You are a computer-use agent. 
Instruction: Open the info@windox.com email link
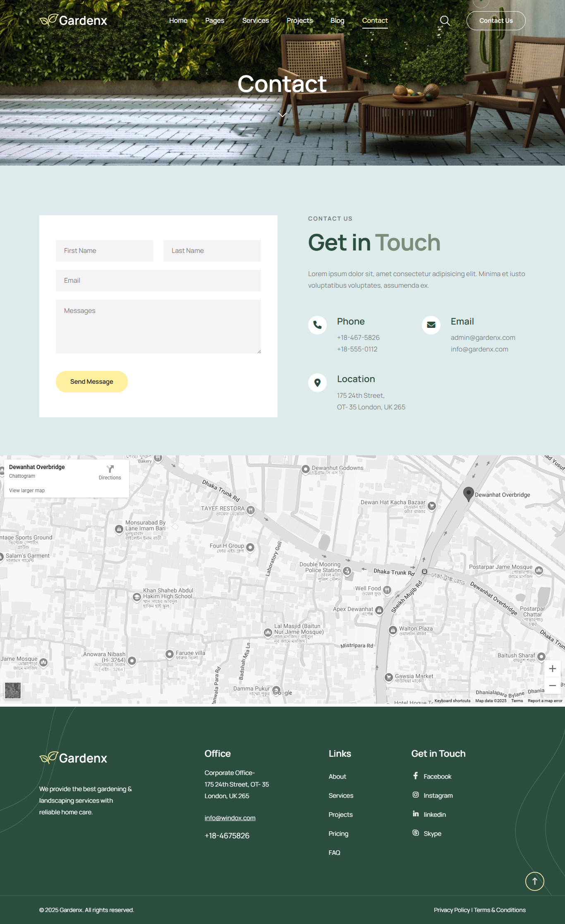coord(230,818)
